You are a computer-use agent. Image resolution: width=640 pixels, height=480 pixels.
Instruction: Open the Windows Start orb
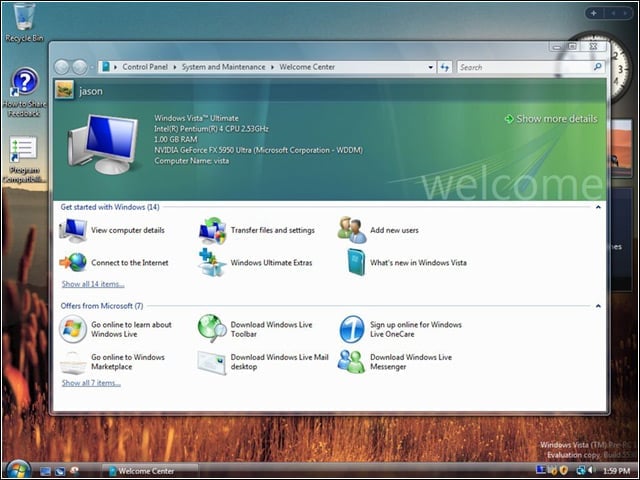(18, 469)
